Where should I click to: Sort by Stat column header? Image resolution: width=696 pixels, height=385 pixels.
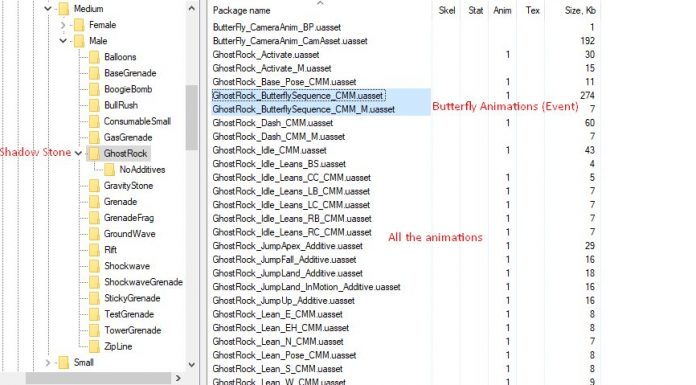click(x=475, y=10)
